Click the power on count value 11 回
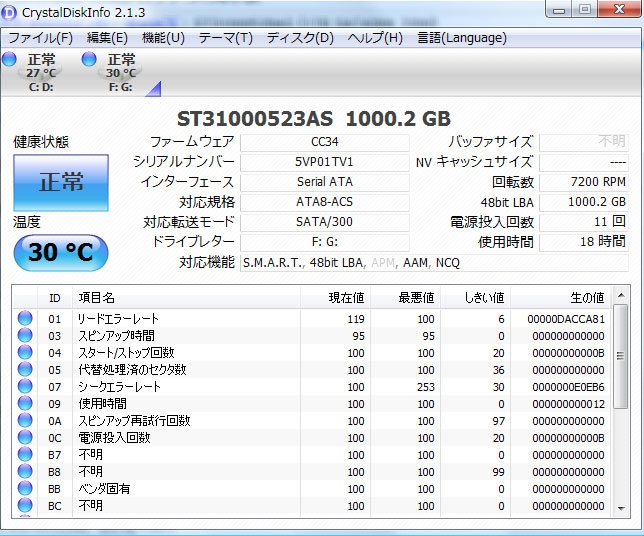644x536 pixels. click(584, 222)
